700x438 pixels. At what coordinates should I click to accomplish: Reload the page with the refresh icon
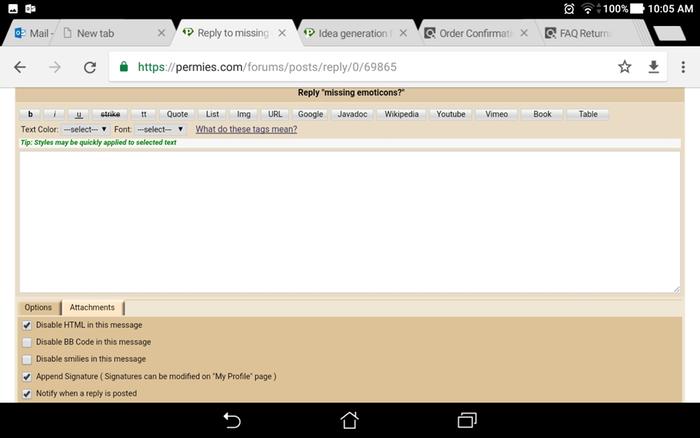point(89,67)
